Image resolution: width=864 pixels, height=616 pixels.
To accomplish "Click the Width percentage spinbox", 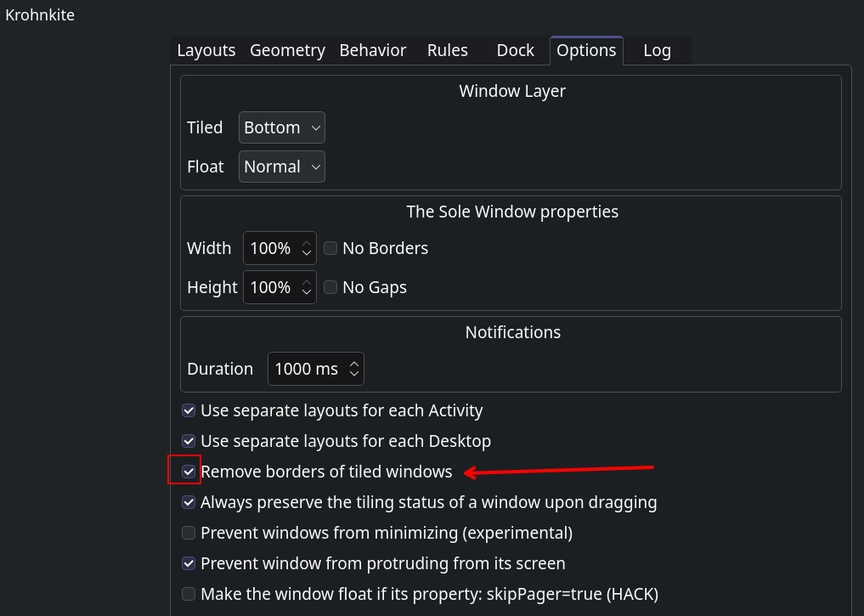I will [271, 248].
